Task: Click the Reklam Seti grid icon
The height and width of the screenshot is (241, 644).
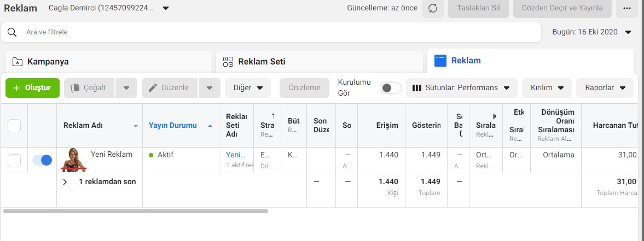Action: point(228,62)
